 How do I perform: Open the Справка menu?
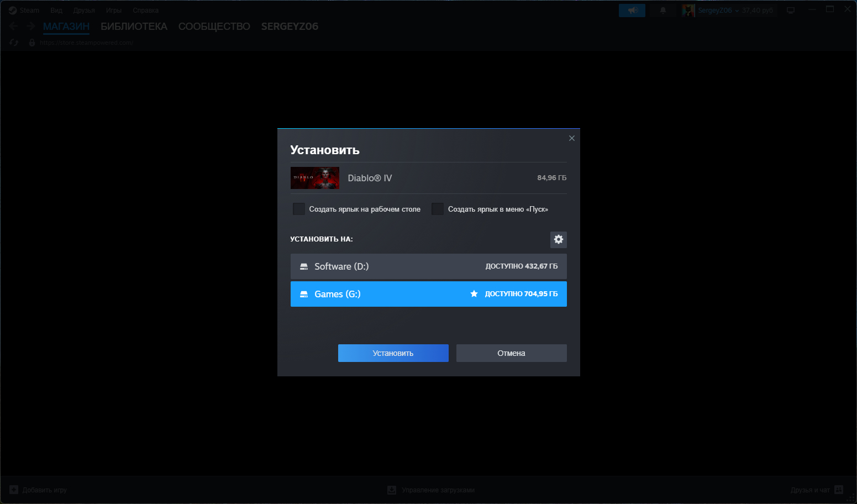[x=146, y=11]
